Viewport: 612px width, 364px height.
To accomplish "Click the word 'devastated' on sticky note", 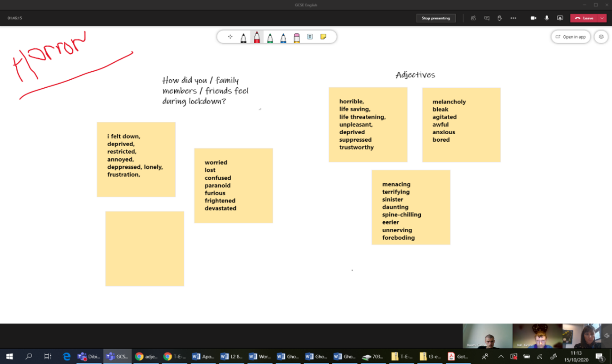I will [x=220, y=208].
